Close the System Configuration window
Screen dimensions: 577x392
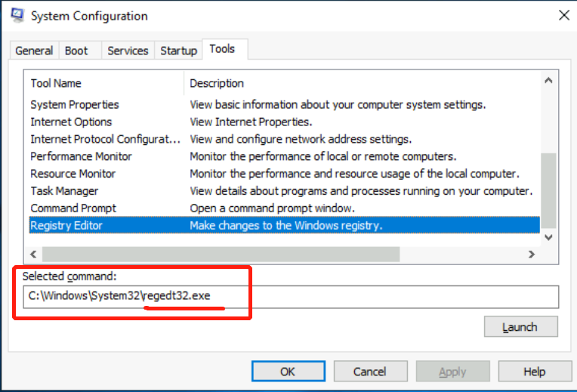tap(563, 15)
